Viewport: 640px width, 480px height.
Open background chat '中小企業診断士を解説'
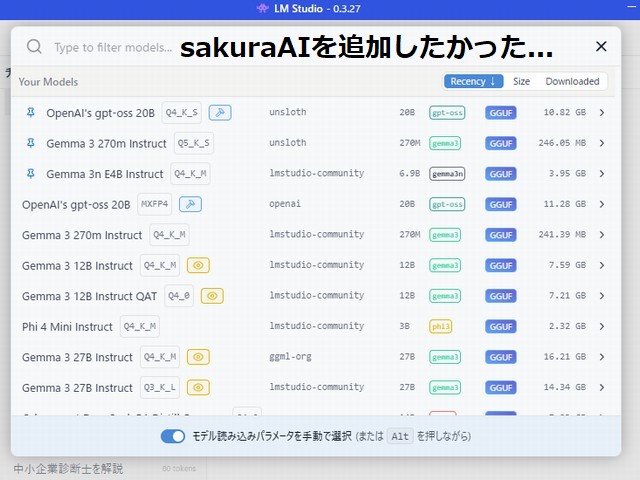(x=68, y=469)
